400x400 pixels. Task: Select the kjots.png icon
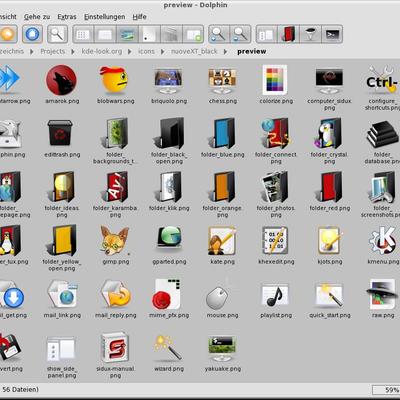329,241
